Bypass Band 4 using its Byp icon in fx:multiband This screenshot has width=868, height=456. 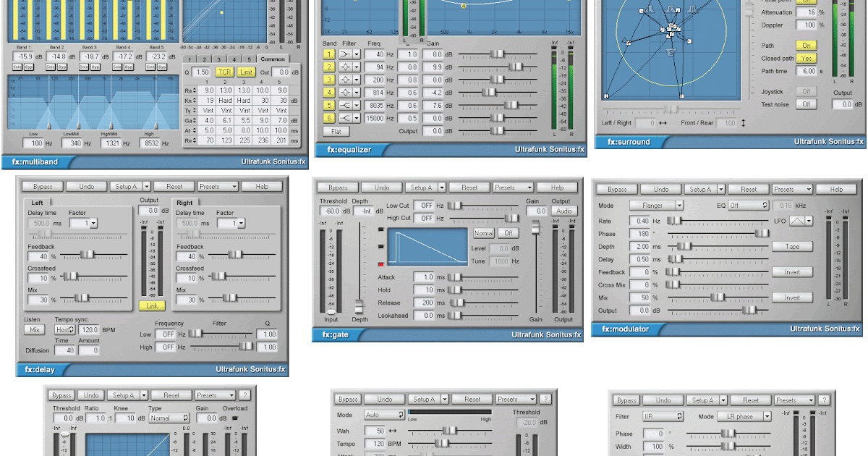click(x=129, y=67)
